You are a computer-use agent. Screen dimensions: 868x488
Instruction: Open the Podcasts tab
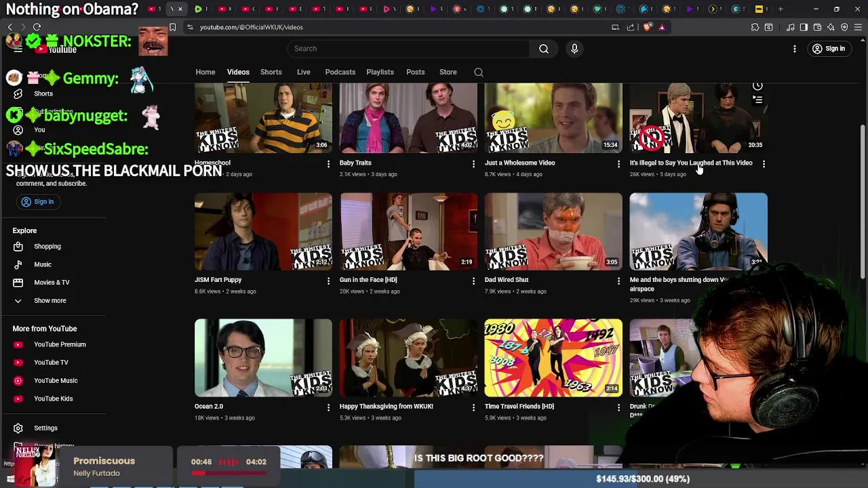pos(340,73)
